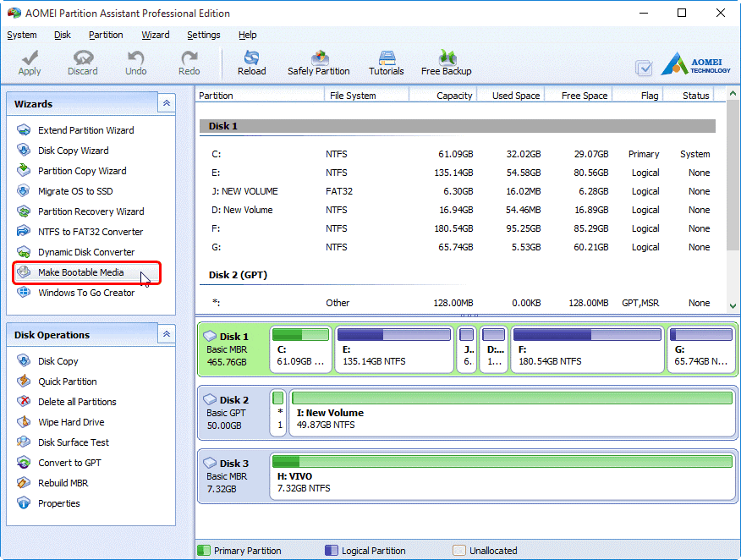Choose Disk Copy under Disk Operations

[58, 361]
